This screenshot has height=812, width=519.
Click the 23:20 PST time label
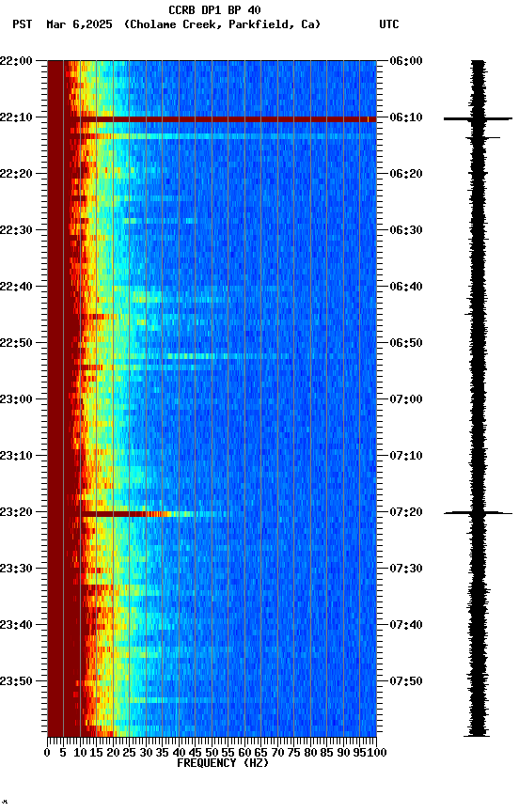[x=16, y=513]
